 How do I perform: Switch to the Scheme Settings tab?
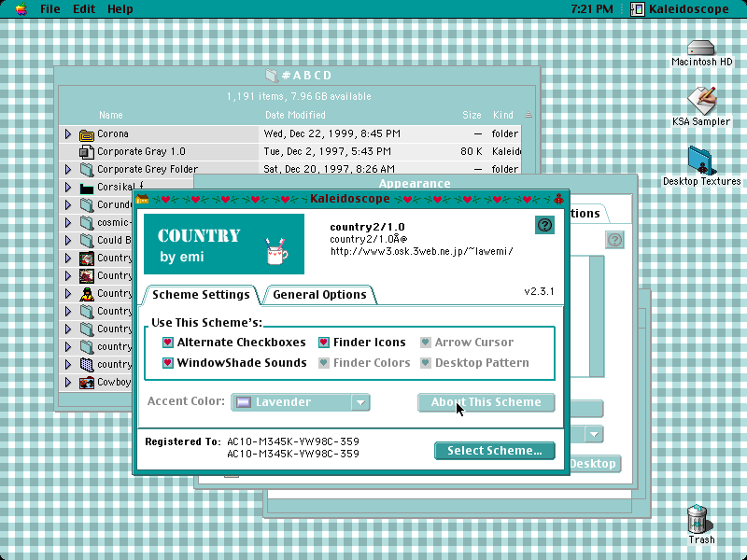click(201, 295)
